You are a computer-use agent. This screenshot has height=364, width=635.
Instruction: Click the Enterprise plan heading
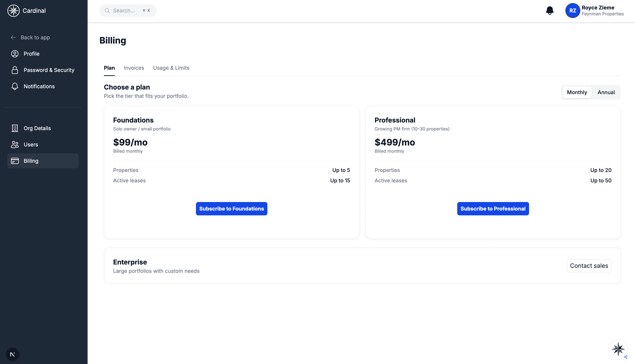coord(130,262)
